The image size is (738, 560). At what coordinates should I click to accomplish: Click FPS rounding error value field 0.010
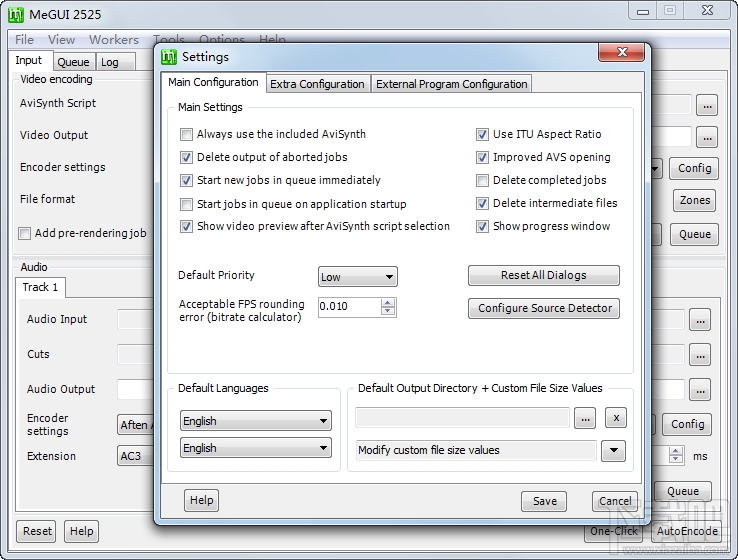point(349,307)
